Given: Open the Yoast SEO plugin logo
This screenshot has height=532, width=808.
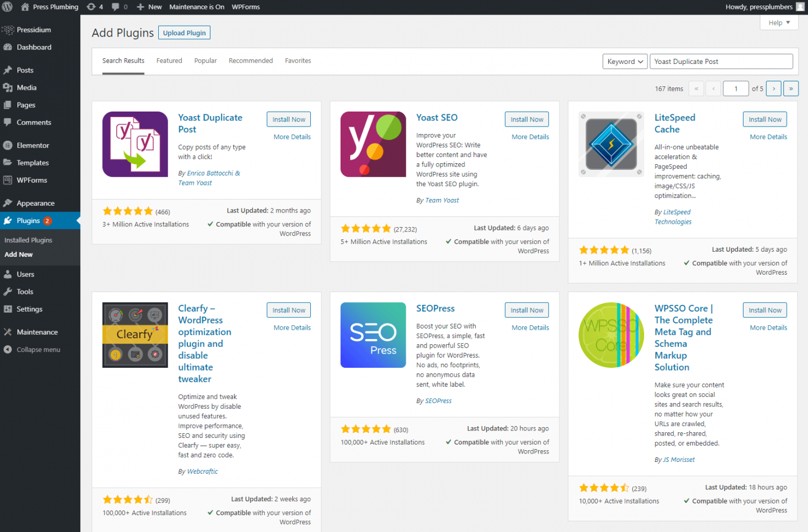Looking at the screenshot, I should [x=373, y=144].
